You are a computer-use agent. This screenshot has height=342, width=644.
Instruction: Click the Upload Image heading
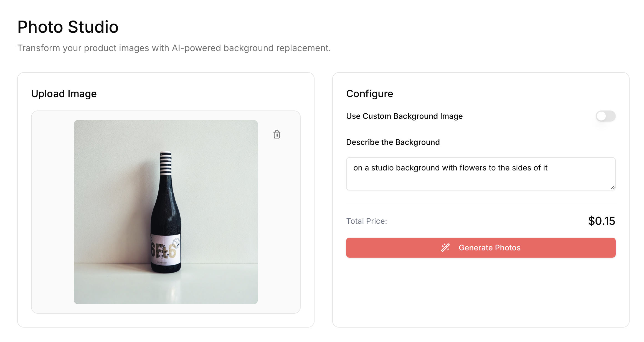(64, 94)
